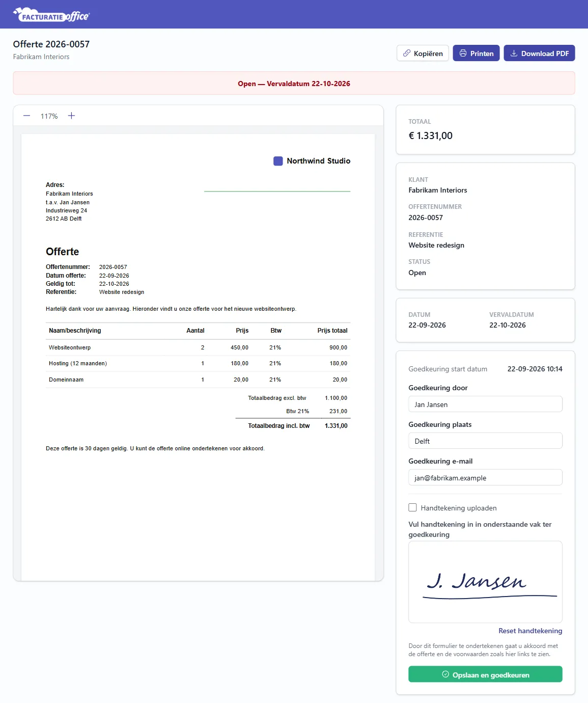Click the FacturatieOffice logo
This screenshot has width=588, height=703.
pyautogui.click(x=51, y=15)
